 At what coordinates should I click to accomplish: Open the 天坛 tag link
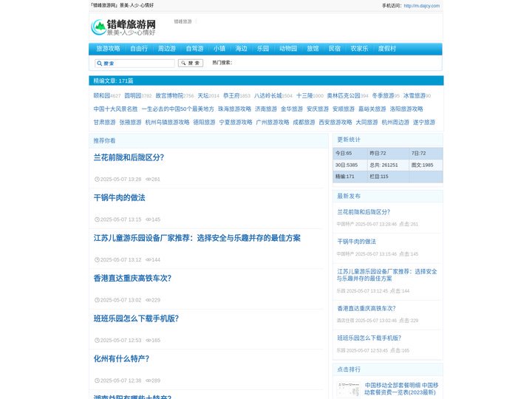pyautogui.click(x=203, y=95)
